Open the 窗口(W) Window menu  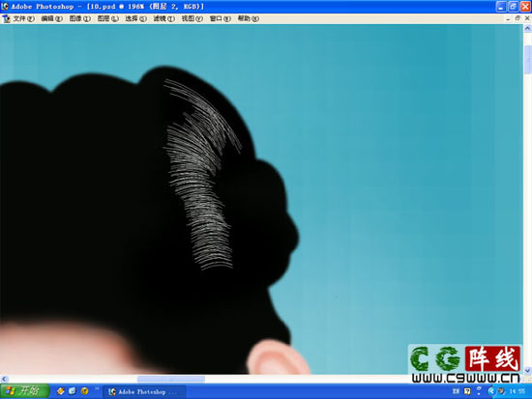pos(221,18)
